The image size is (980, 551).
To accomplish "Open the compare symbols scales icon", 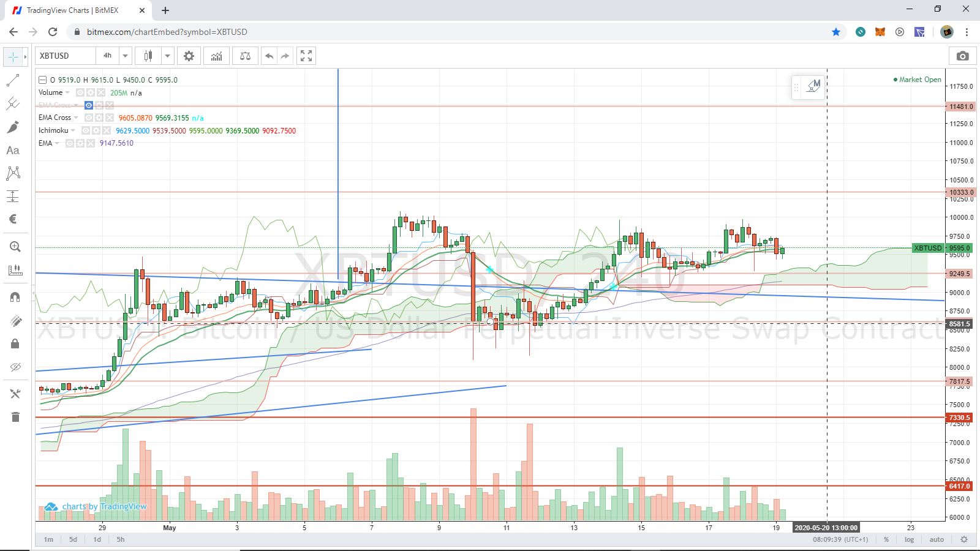I will pyautogui.click(x=246, y=56).
